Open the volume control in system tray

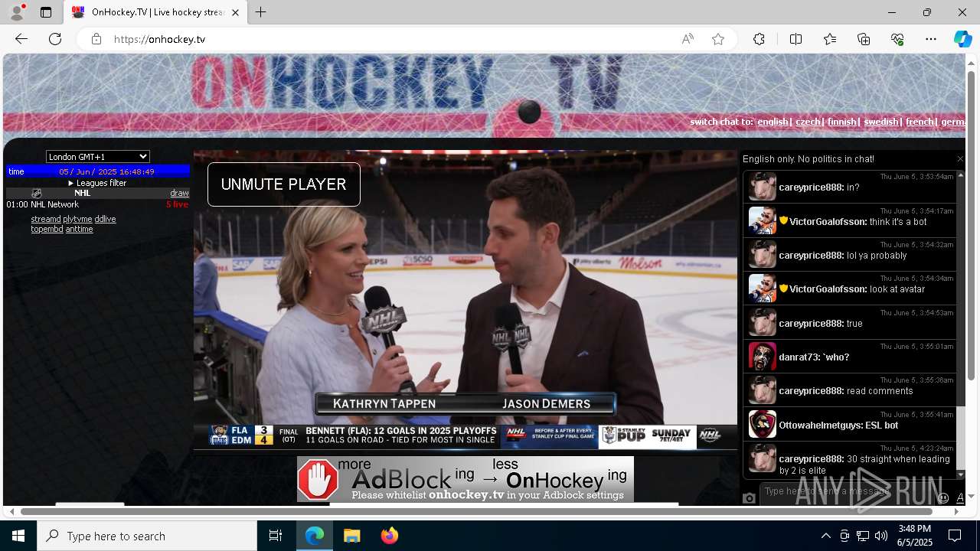tap(881, 536)
